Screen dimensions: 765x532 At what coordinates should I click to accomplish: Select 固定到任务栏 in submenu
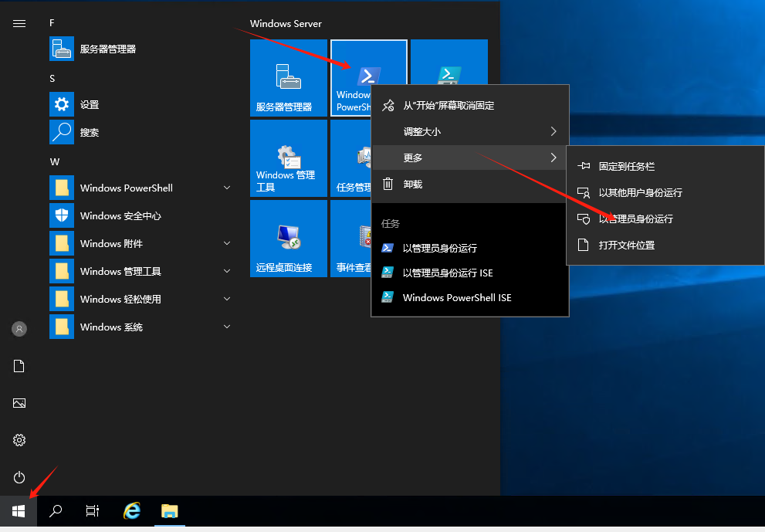pos(665,167)
